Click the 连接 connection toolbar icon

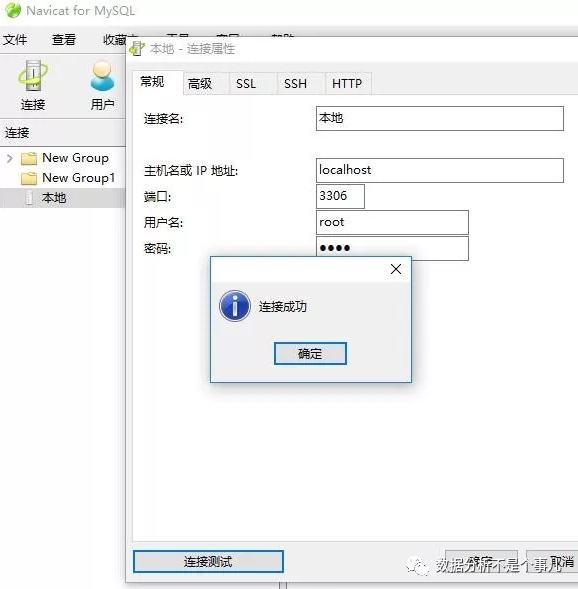[33, 85]
